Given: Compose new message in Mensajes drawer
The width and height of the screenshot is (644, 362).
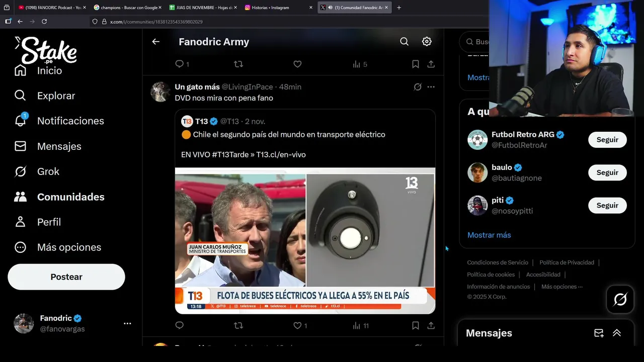Looking at the screenshot, I should click(x=599, y=333).
